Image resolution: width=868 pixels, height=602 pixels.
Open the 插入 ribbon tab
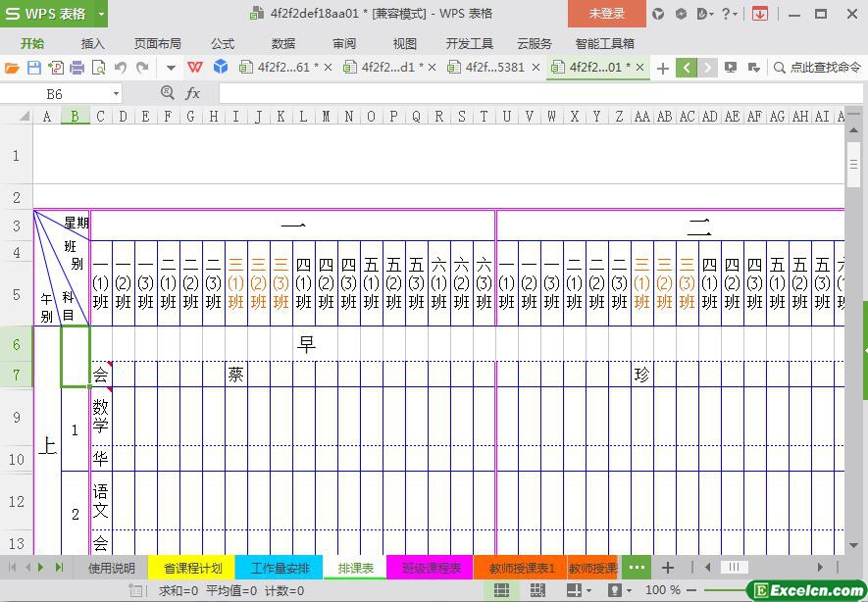point(92,43)
